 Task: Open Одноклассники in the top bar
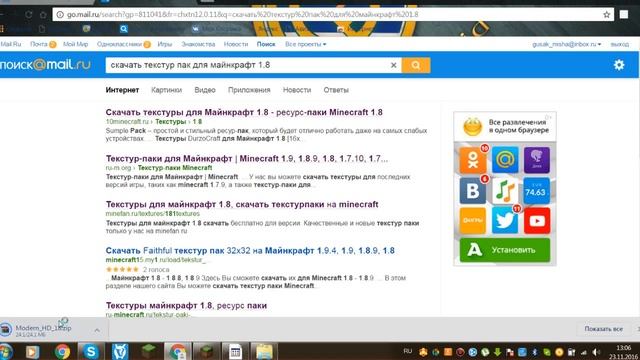tap(119, 44)
